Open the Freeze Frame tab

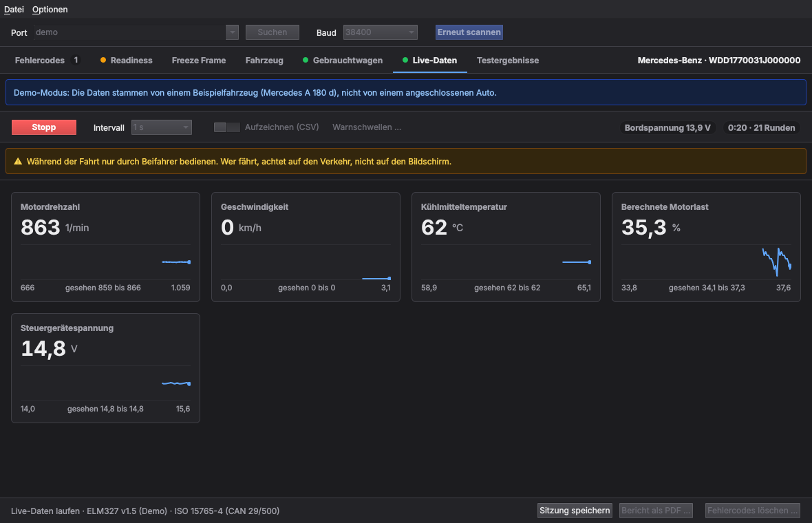tap(199, 61)
